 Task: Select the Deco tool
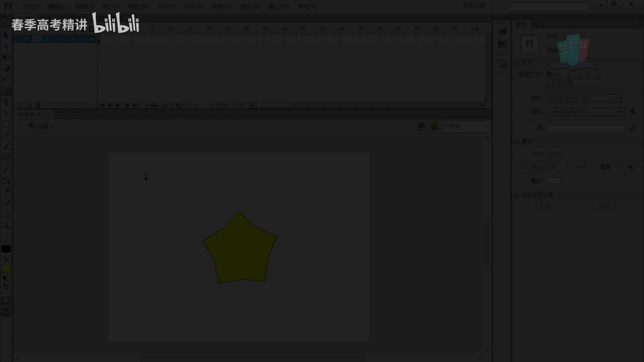click(x=6, y=156)
